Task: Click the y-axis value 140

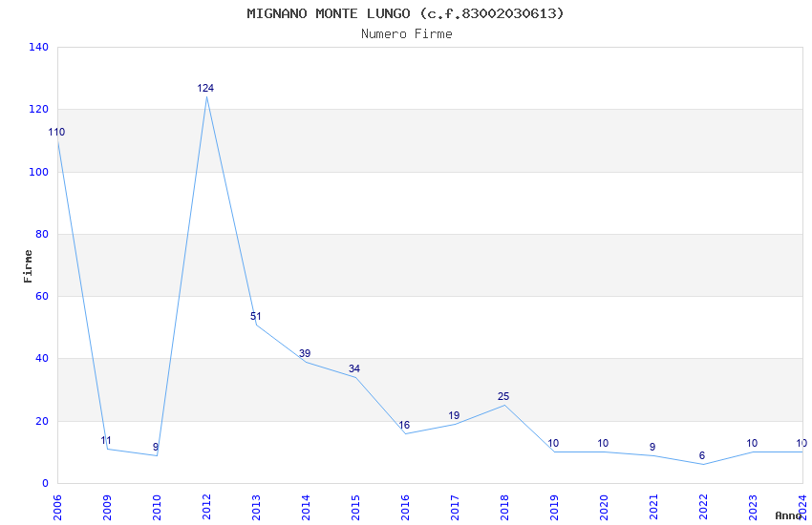Action: [39, 47]
